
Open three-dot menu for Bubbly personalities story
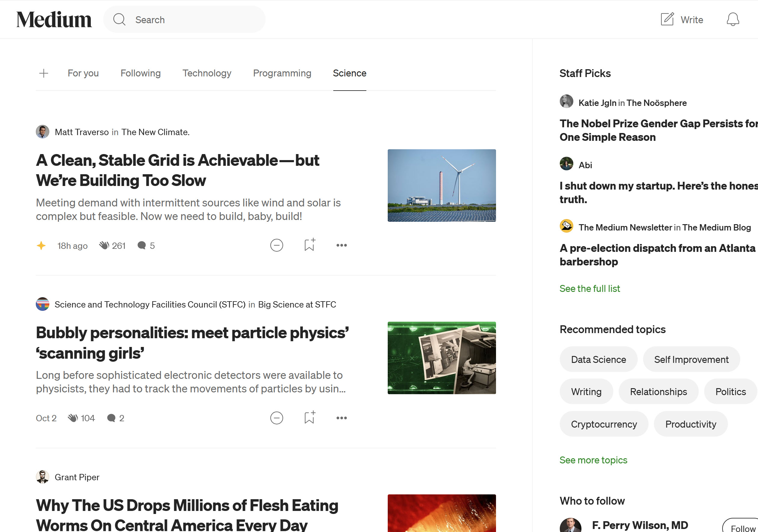[341, 418]
